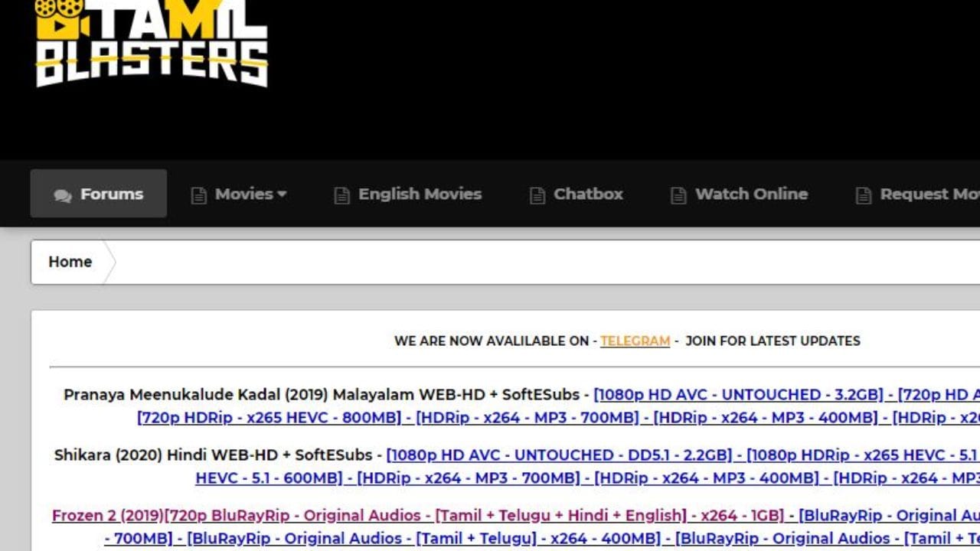
Task: Click the Home breadcrumb
Action: (x=70, y=262)
